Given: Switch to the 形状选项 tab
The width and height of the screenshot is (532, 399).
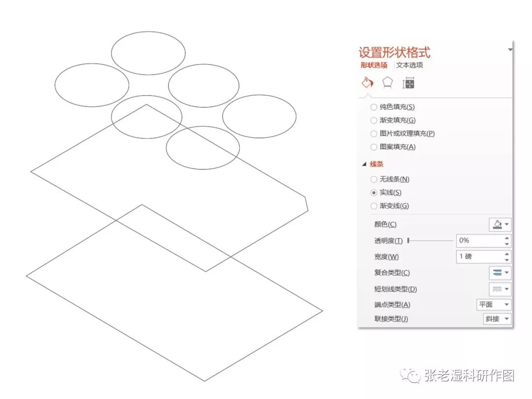Looking at the screenshot, I should pyautogui.click(x=374, y=65).
